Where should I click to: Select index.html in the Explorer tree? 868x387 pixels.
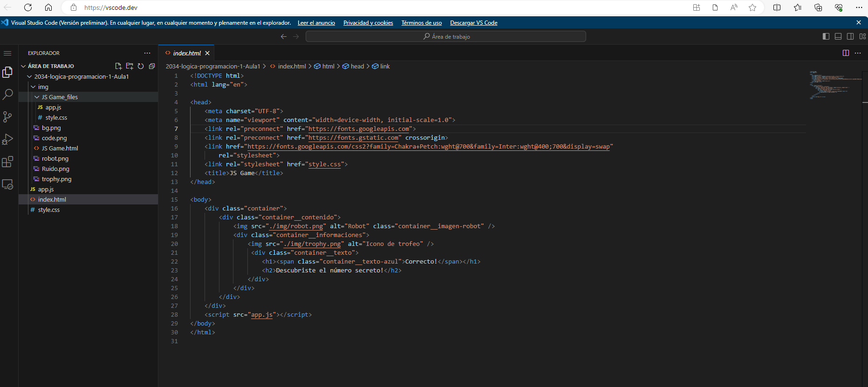89,199
